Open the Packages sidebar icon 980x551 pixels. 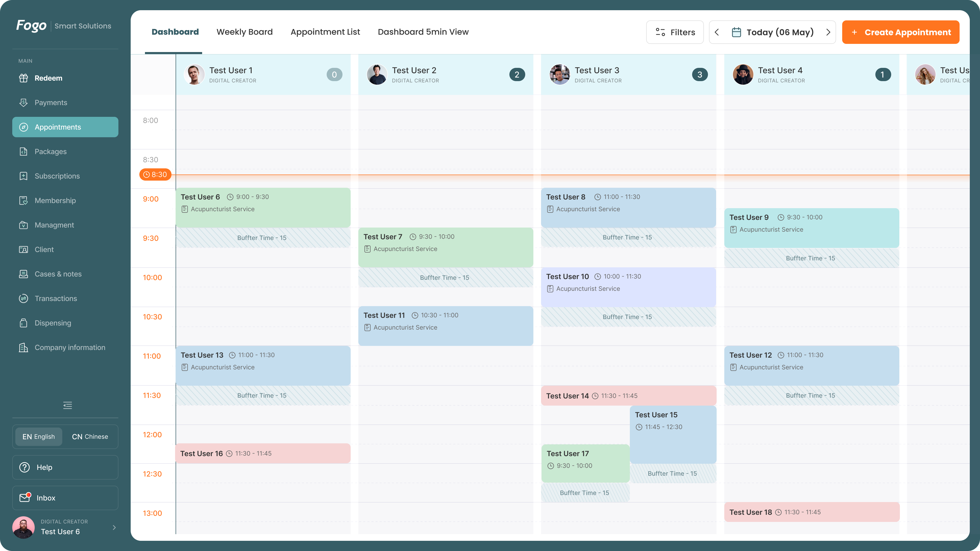pyautogui.click(x=23, y=151)
